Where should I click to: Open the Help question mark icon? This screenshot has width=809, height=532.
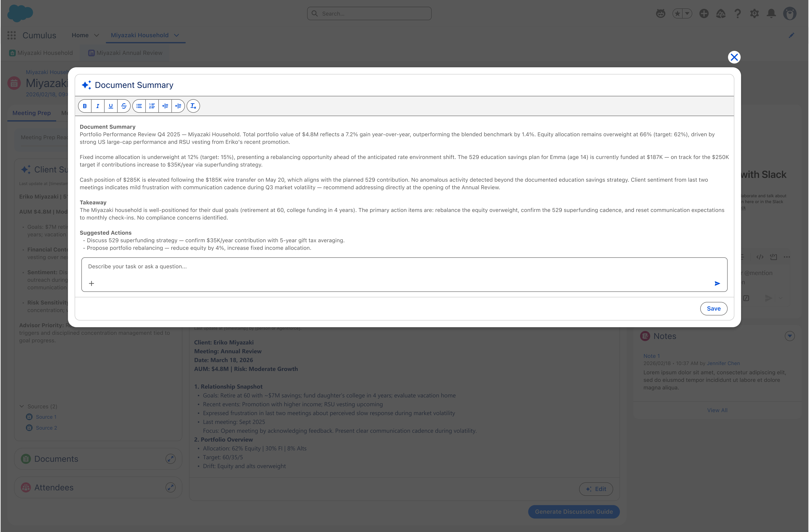738,14
